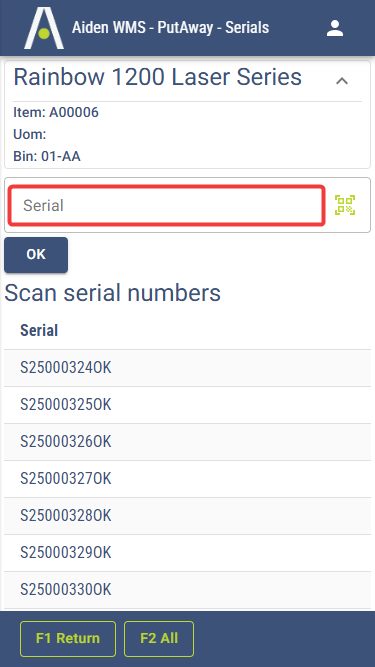Open the user profile icon
375x667 pixels.
(335, 28)
